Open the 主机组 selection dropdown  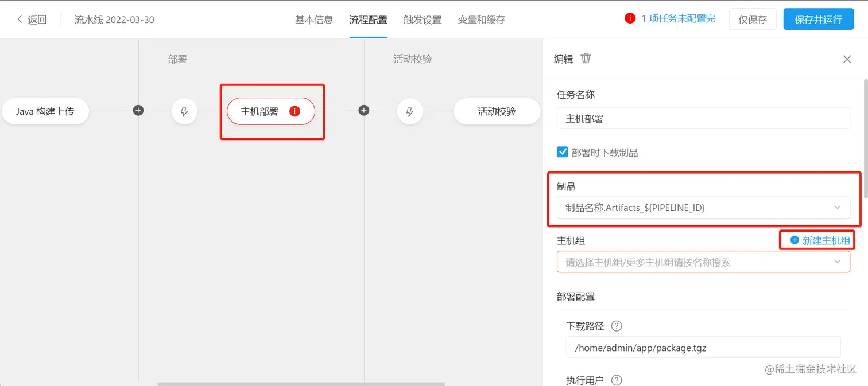click(703, 262)
